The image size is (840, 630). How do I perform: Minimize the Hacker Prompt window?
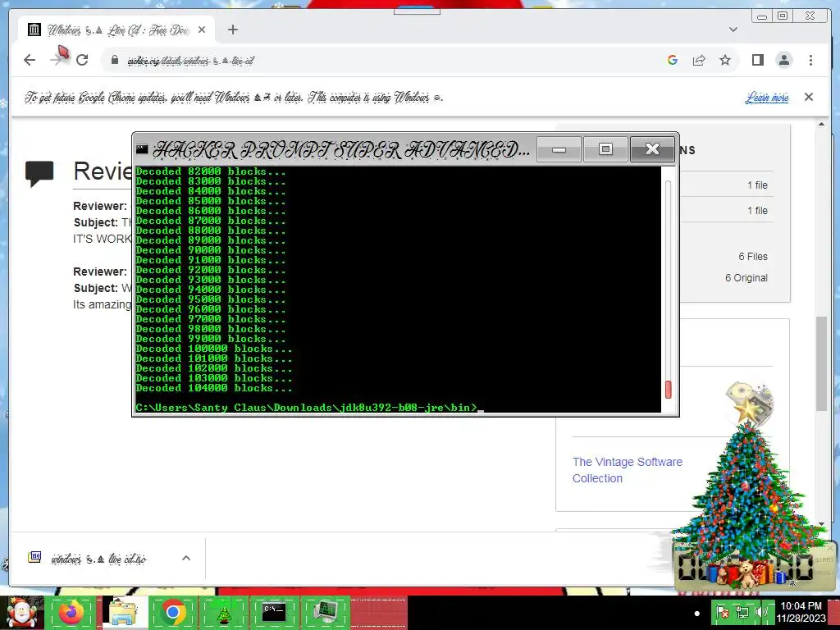(559, 149)
